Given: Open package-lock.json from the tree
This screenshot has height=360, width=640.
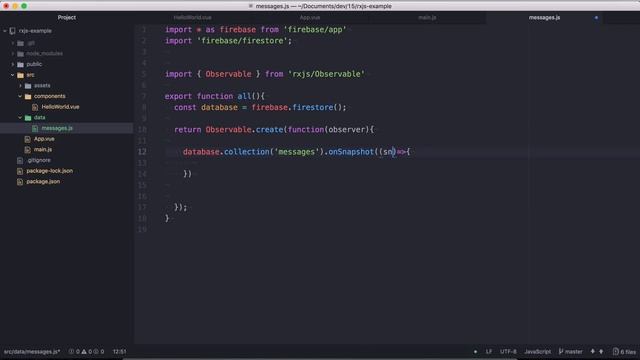Looking at the screenshot, I should pos(50,171).
